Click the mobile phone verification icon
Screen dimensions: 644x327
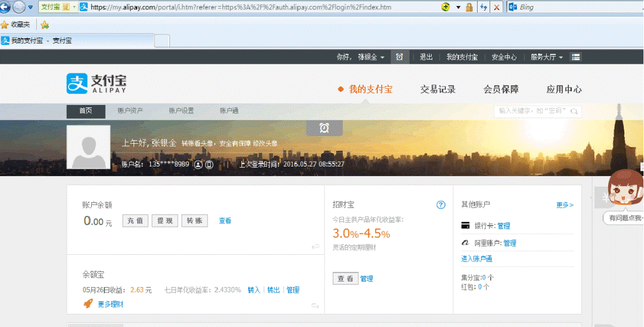[209, 164]
